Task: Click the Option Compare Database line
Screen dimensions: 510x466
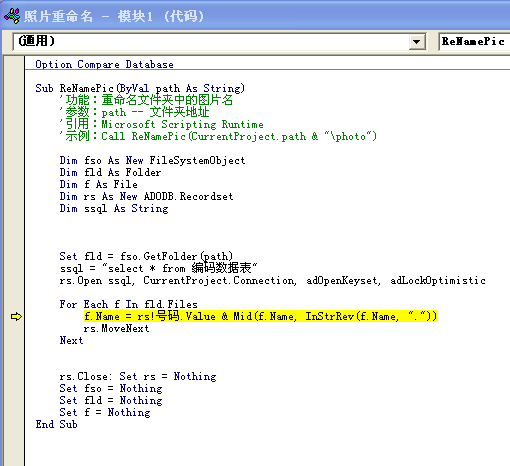Action: 104,64
